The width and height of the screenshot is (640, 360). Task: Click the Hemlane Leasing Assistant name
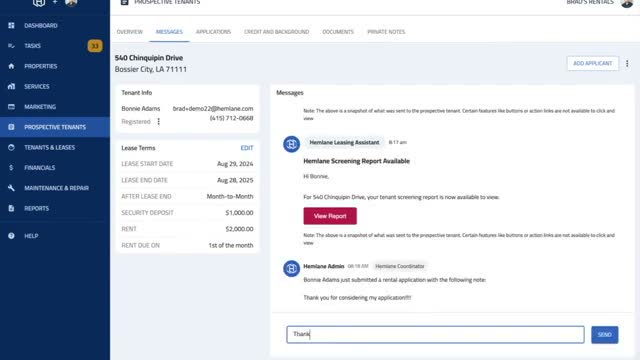point(344,142)
